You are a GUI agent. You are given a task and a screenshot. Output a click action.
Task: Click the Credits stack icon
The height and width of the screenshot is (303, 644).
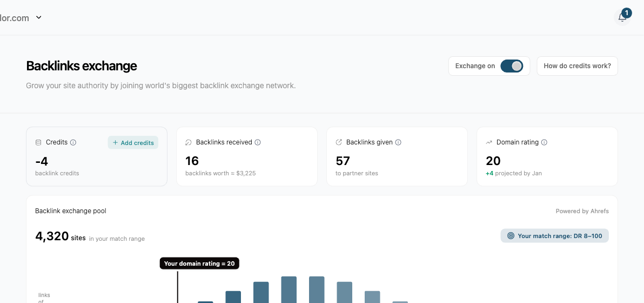pos(38,142)
